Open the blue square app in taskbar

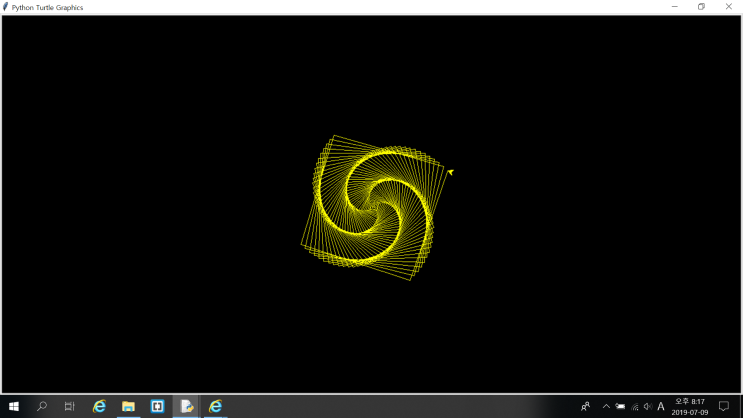click(157, 406)
